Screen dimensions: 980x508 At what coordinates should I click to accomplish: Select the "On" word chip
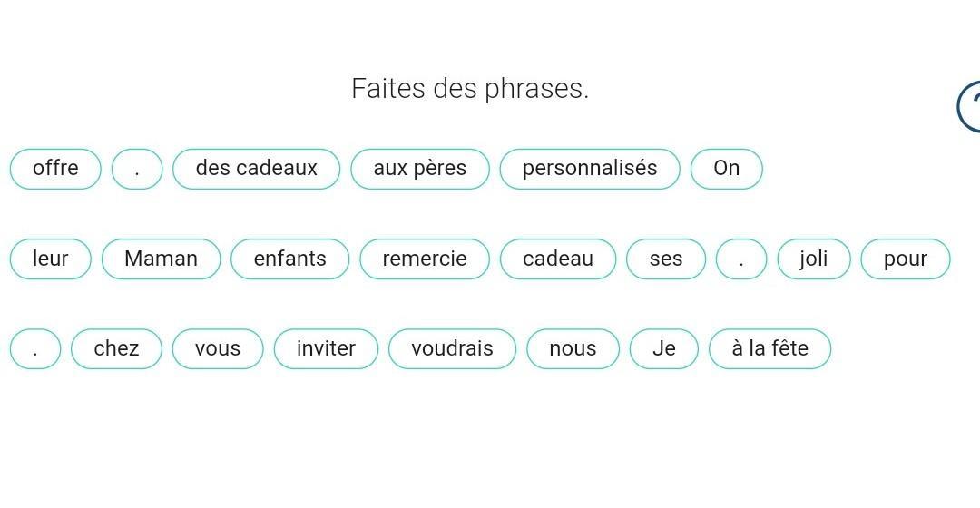726,169
